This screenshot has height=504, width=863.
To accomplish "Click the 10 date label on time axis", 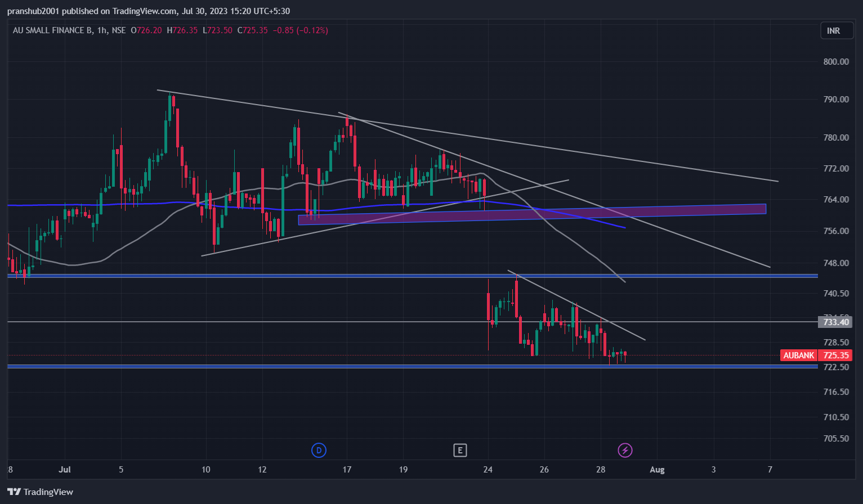I will coord(206,470).
